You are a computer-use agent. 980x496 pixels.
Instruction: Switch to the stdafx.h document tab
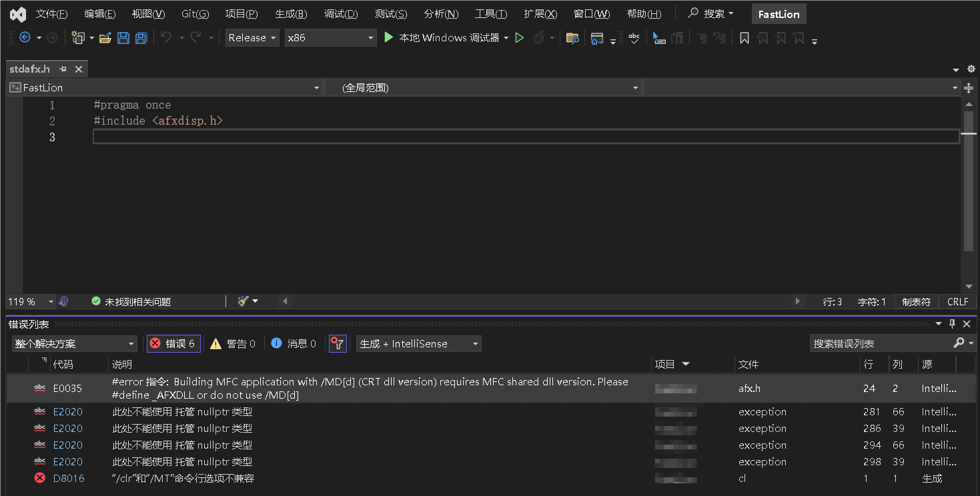tap(30, 69)
